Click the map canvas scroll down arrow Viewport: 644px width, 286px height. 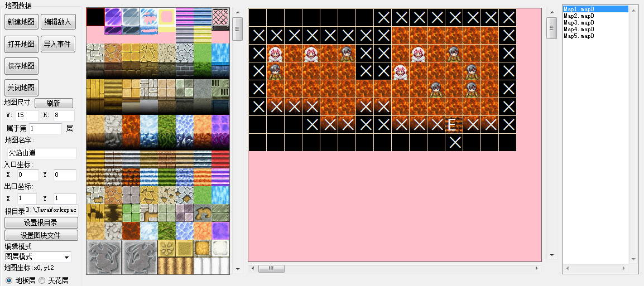[551, 255]
